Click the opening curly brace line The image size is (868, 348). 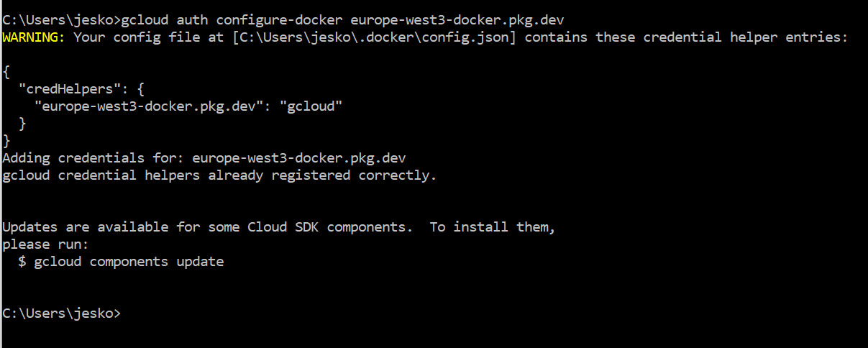pyautogui.click(x=6, y=71)
